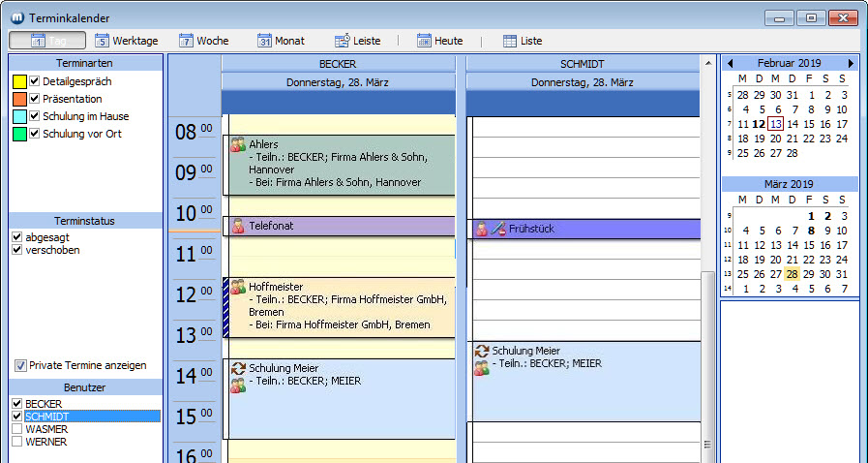Click the Telefonat appointment person icon

point(237,226)
